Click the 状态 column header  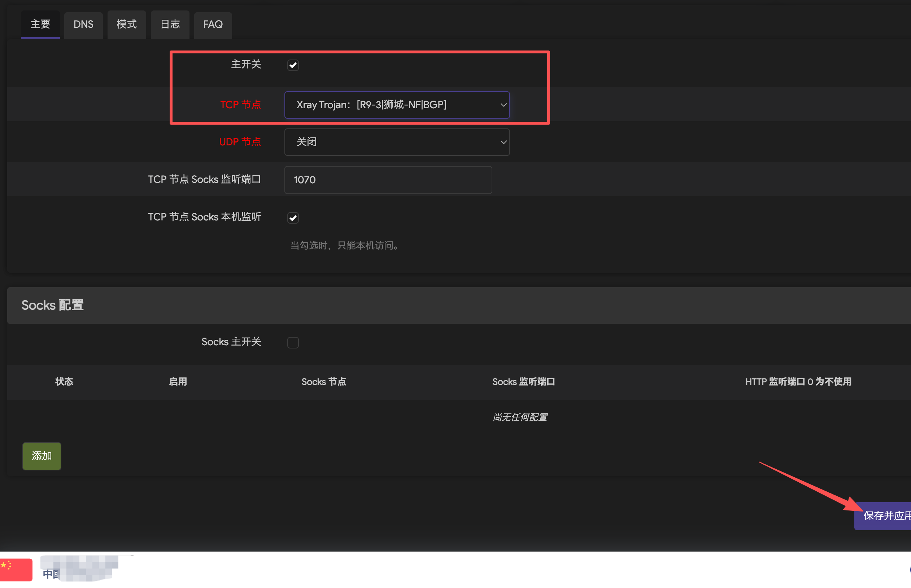pyautogui.click(x=64, y=382)
